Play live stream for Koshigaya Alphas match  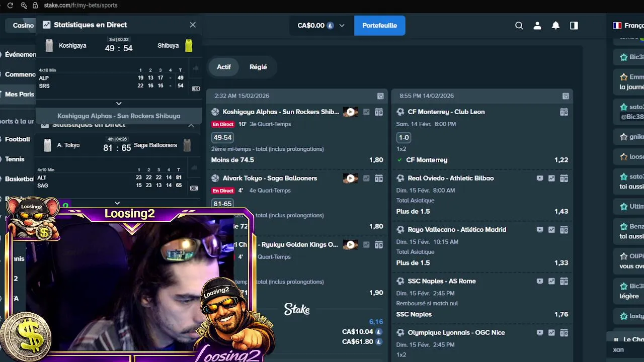point(351,112)
